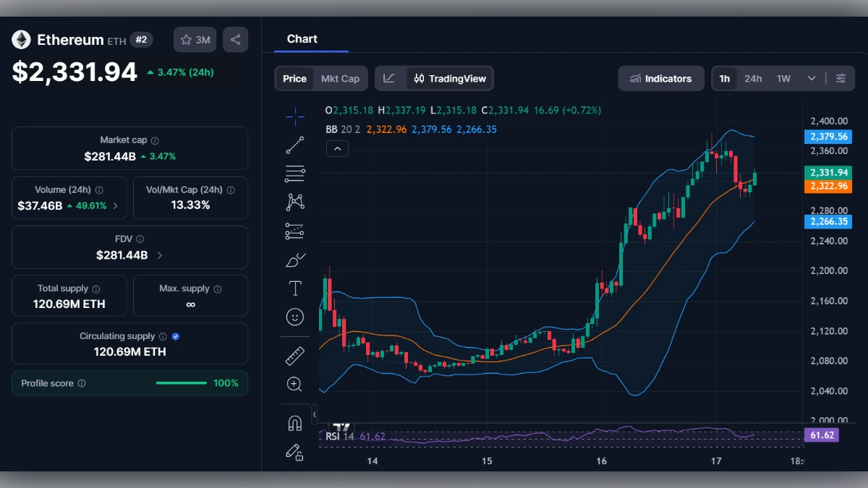
Task: Select the Chart tab
Action: pos(302,39)
